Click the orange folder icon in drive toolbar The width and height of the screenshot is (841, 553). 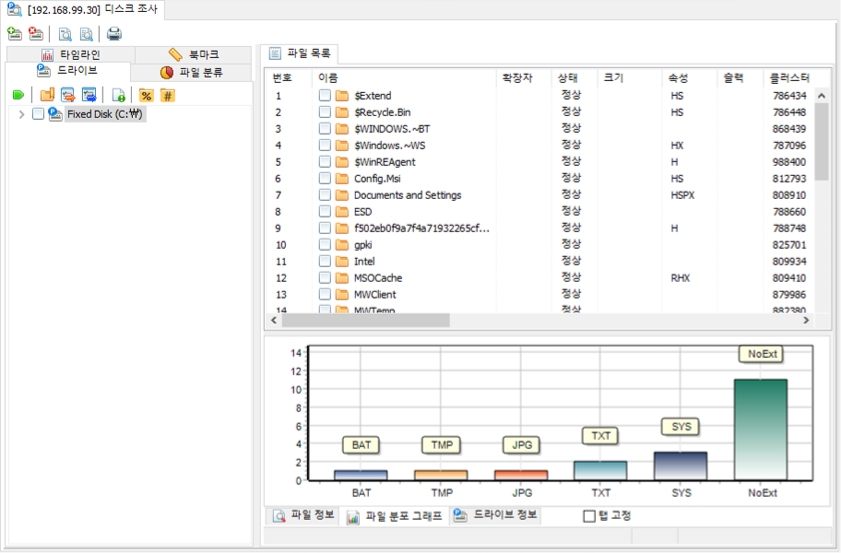point(47,95)
